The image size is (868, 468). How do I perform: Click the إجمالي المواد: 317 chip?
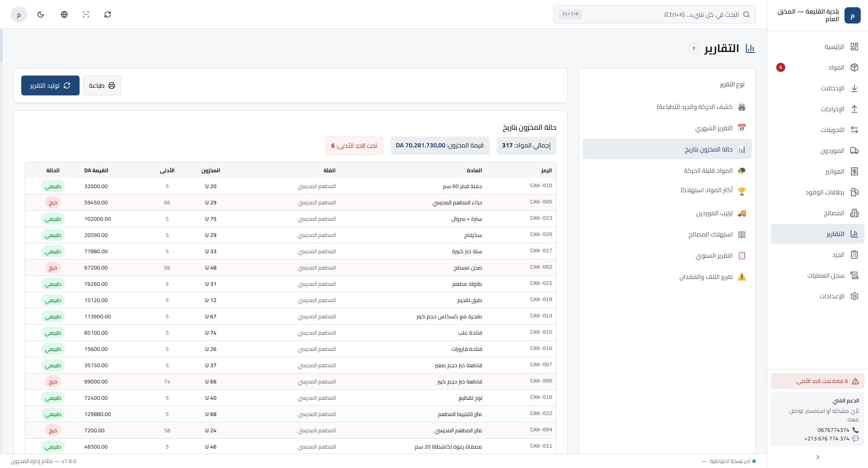coord(527,146)
